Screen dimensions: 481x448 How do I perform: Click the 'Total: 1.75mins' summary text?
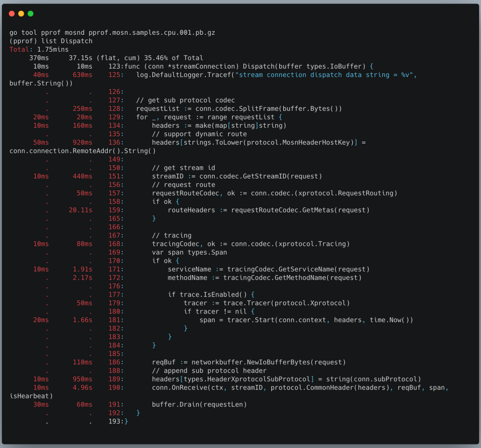point(39,49)
